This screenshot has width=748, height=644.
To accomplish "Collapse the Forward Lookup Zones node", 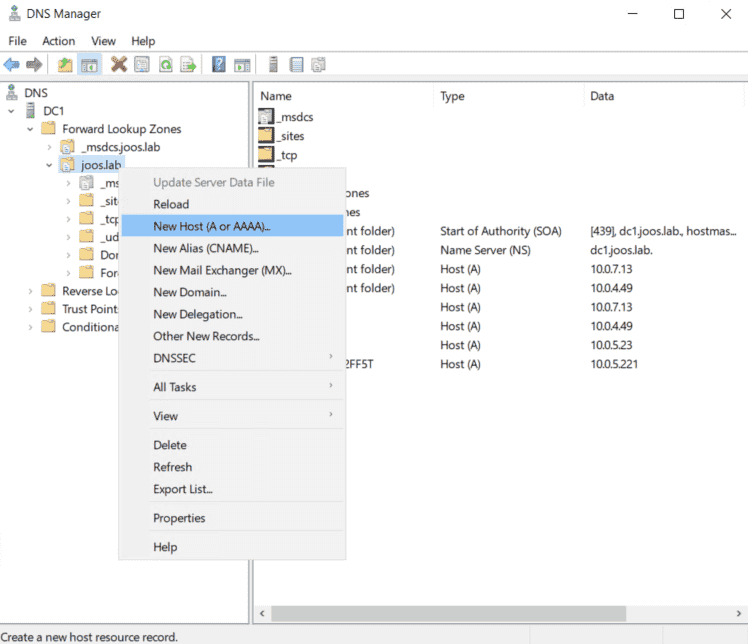I will pyautogui.click(x=30, y=129).
